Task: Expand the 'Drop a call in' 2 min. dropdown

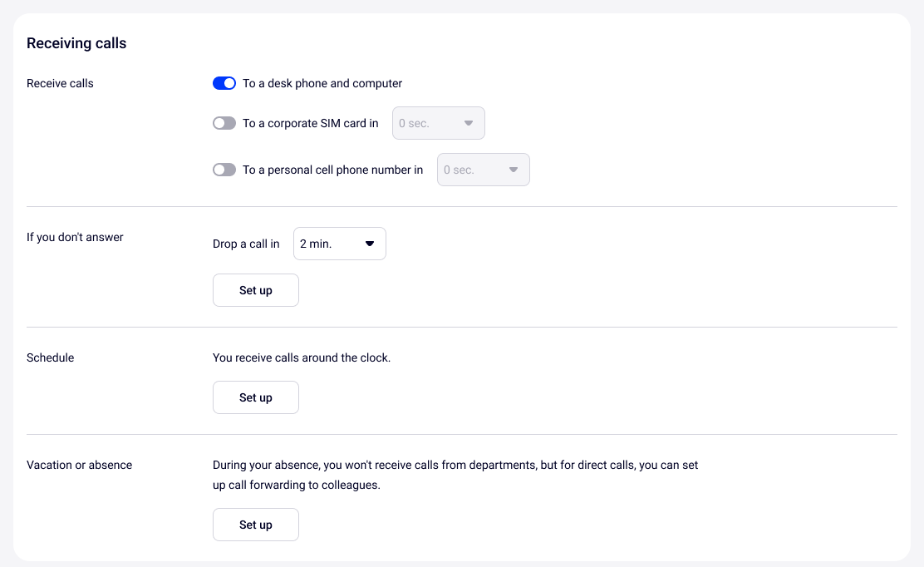Action: 339,244
